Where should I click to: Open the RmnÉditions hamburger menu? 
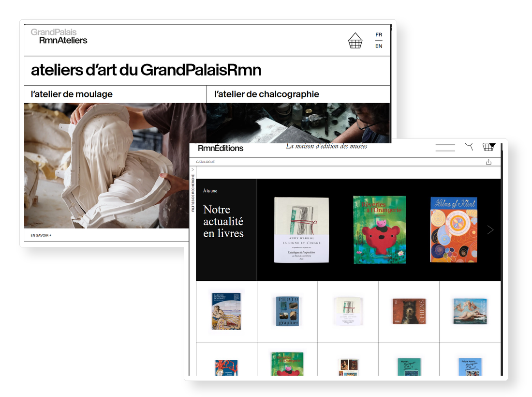(445, 147)
